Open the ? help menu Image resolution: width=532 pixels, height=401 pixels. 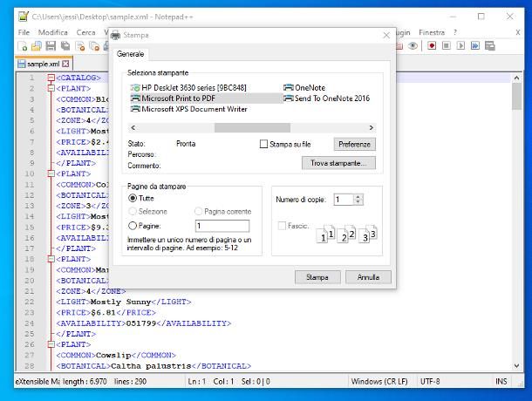pyautogui.click(x=455, y=32)
